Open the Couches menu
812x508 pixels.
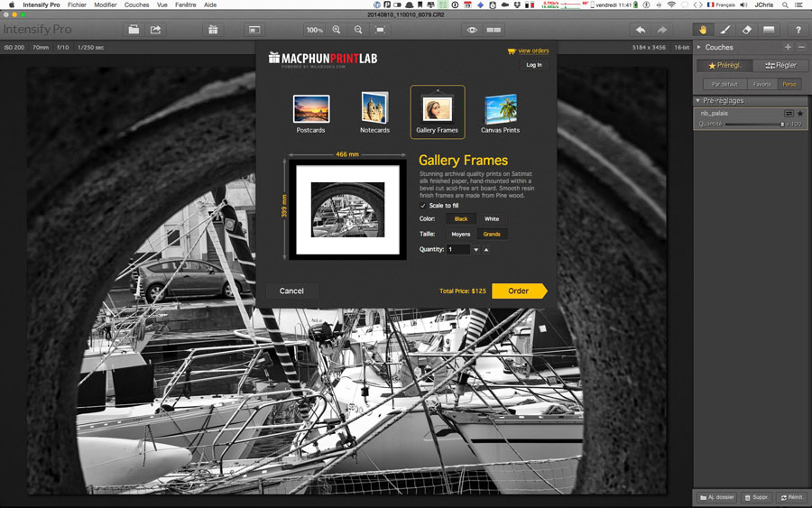coord(137,5)
